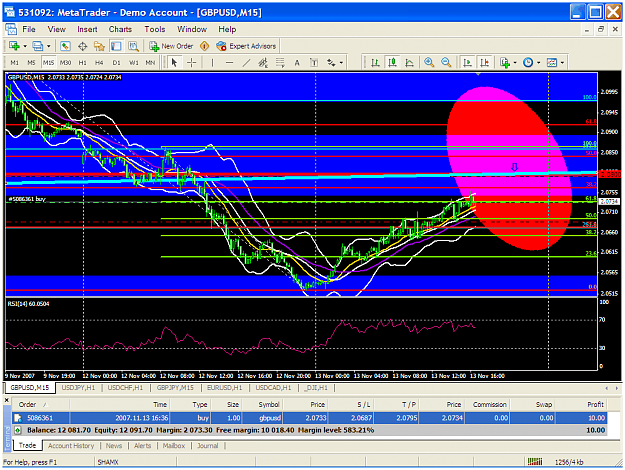The image size is (625, 470).
Task: Select the Horizontal Line drawing tool
Action: (x=229, y=63)
